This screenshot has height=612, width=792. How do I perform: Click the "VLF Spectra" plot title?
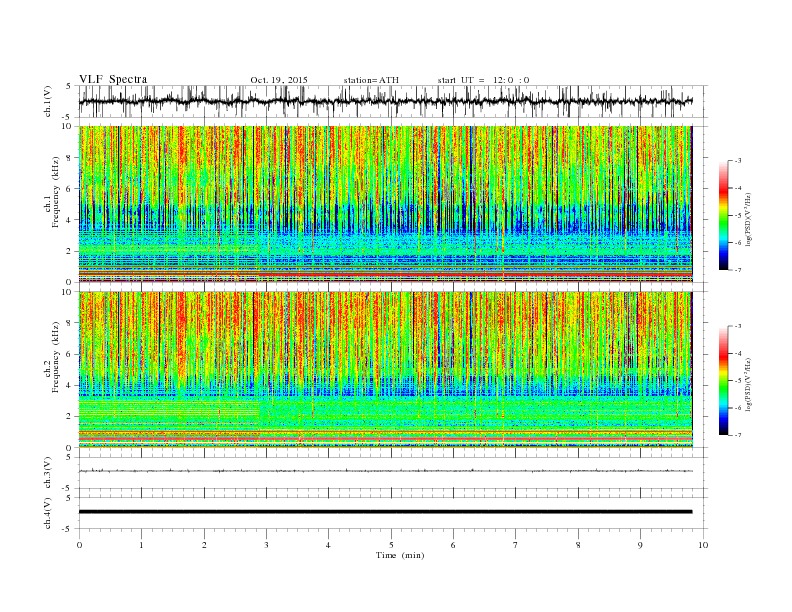(x=113, y=79)
